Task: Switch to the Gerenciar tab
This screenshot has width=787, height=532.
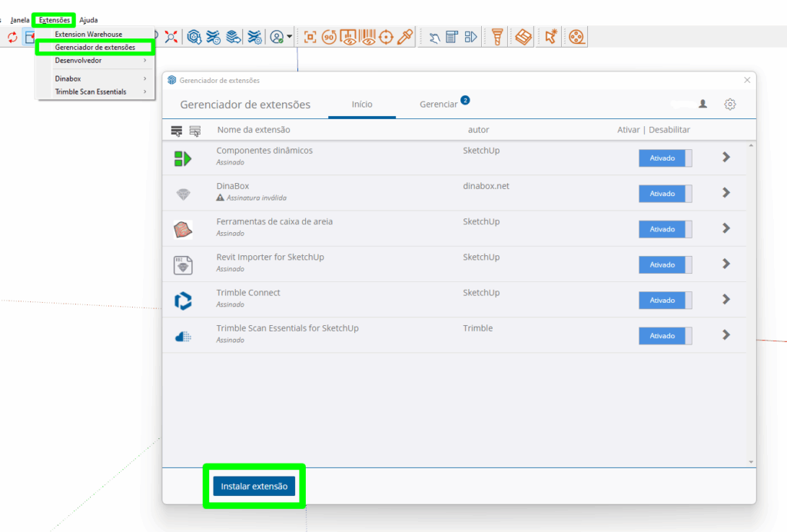Action: pos(438,104)
